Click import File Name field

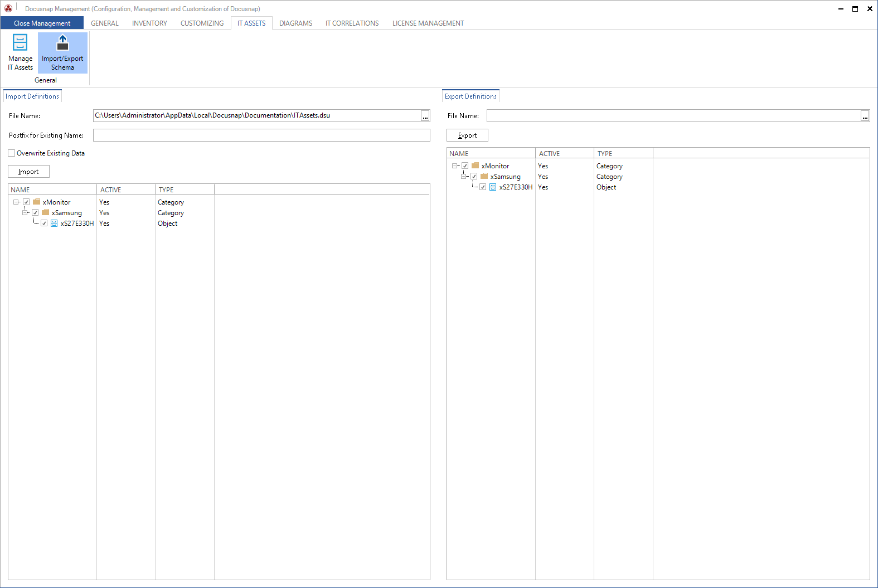[x=257, y=115]
